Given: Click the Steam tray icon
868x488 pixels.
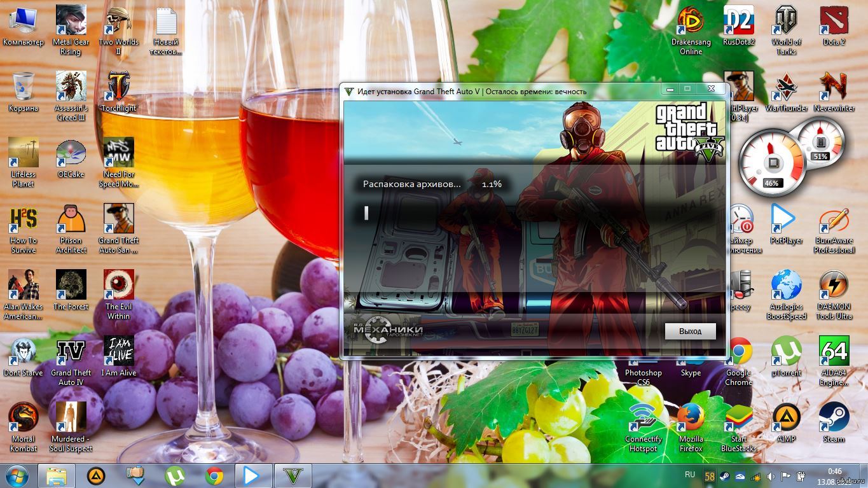Looking at the screenshot, I should point(725,477).
